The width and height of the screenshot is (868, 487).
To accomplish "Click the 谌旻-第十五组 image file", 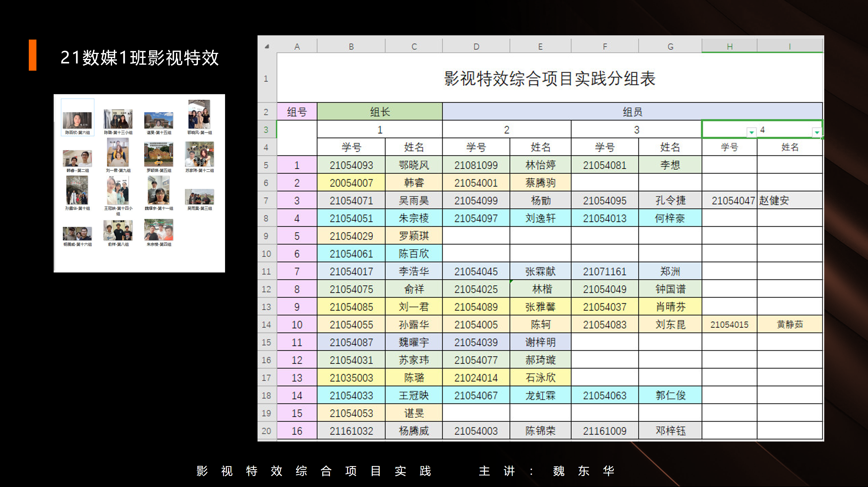I will (159, 120).
